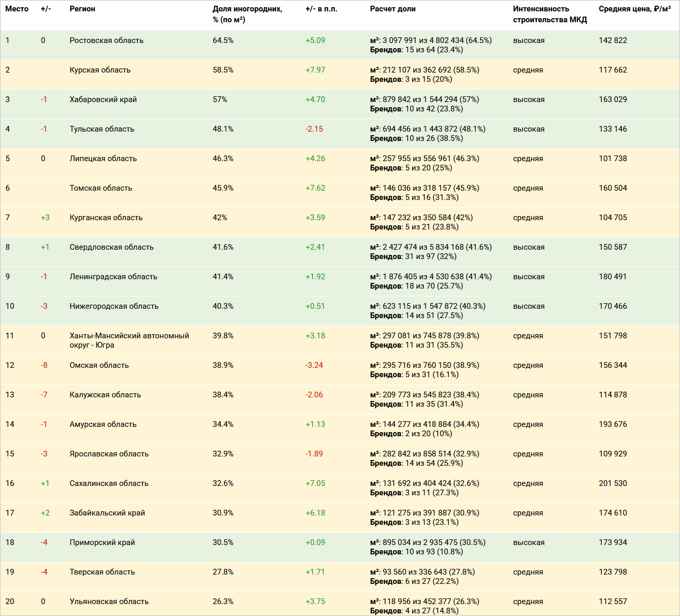Open Ульяновская область region entry
The height and width of the screenshot is (616, 680).
pos(109,601)
